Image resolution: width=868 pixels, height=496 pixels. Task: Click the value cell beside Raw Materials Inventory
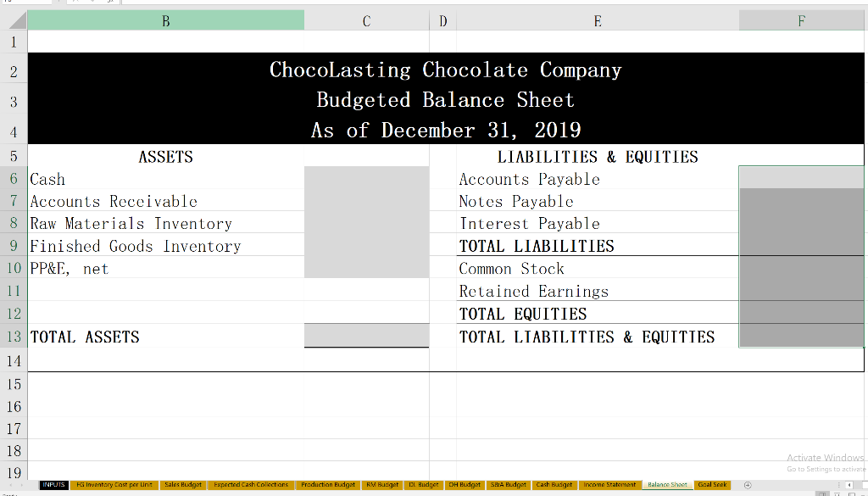pos(366,223)
